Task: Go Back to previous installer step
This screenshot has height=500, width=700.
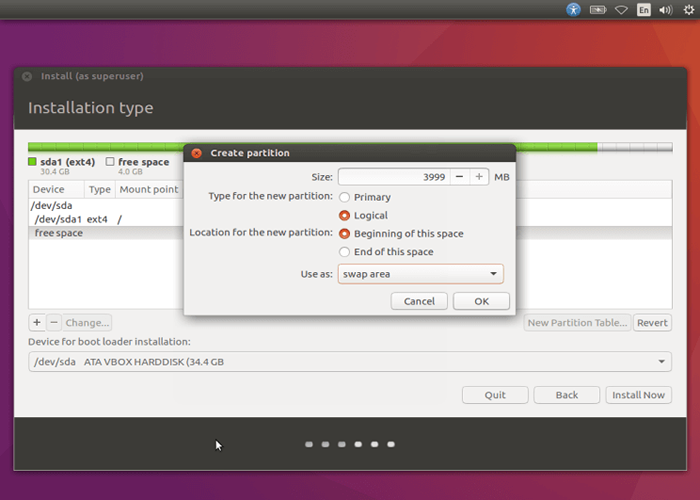Action: [x=567, y=395]
